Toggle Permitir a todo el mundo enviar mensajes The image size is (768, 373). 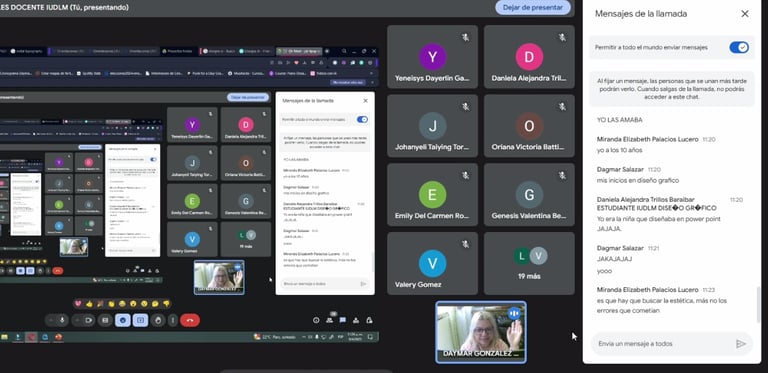pos(739,47)
